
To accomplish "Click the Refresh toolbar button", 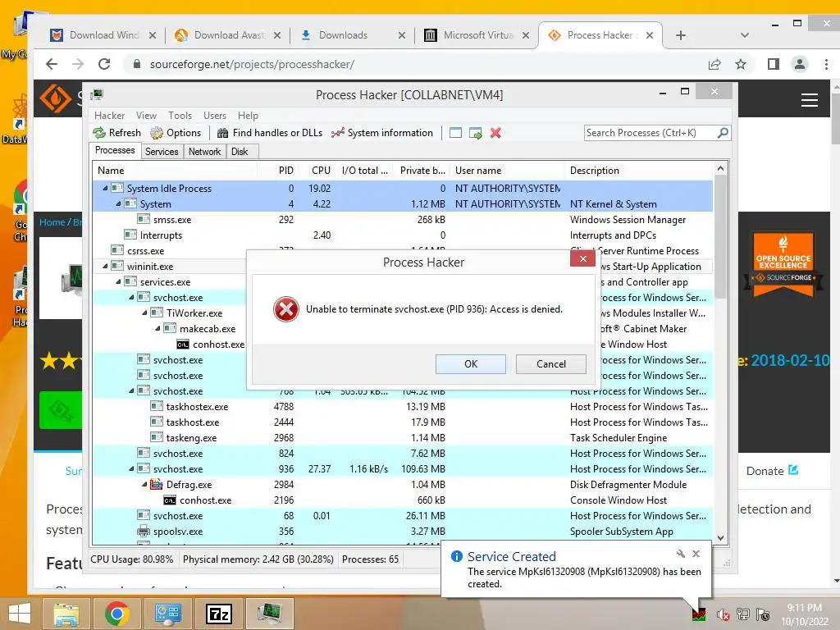I will 116,133.
